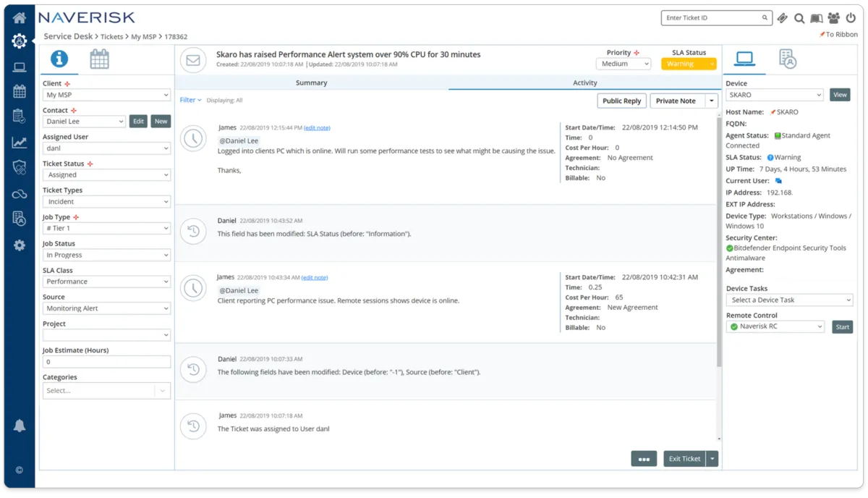Click the history icon on the SLA Status modified entry
Screen dimensions: 868x498
pos(193,232)
